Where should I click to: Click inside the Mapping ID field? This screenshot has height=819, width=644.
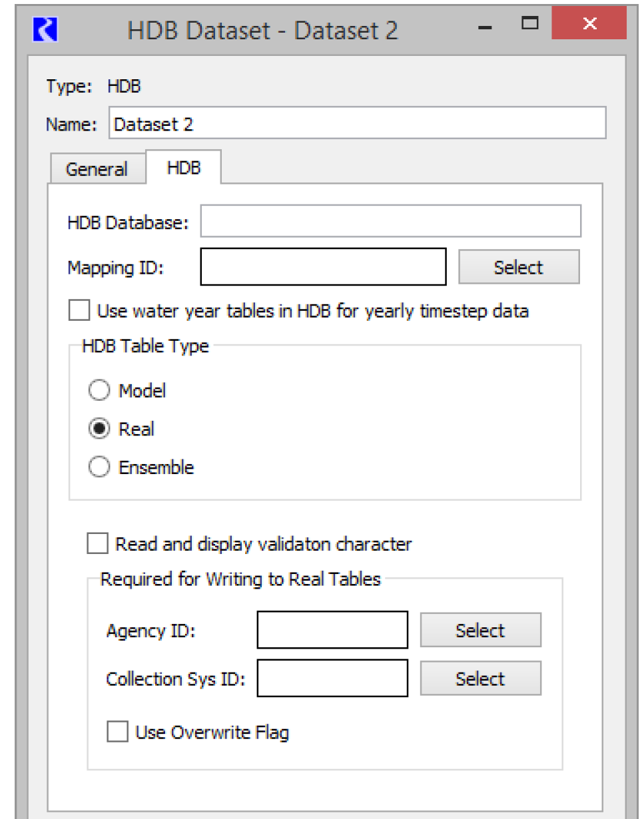pyautogui.click(x=323, y=267)
